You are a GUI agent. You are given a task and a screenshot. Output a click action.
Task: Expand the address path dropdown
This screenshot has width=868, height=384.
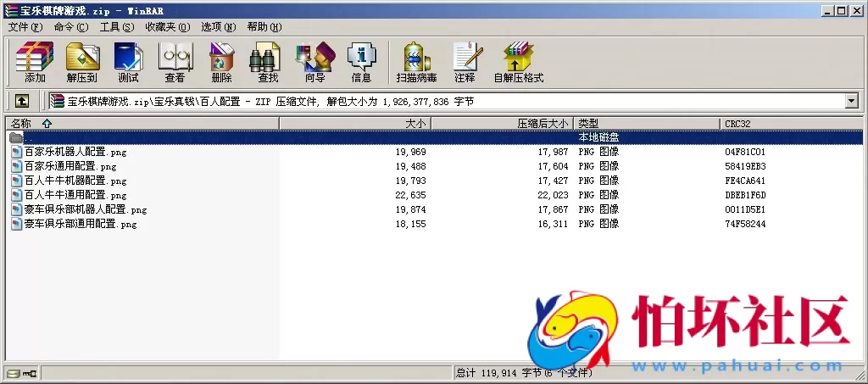[x=851, y=101]
